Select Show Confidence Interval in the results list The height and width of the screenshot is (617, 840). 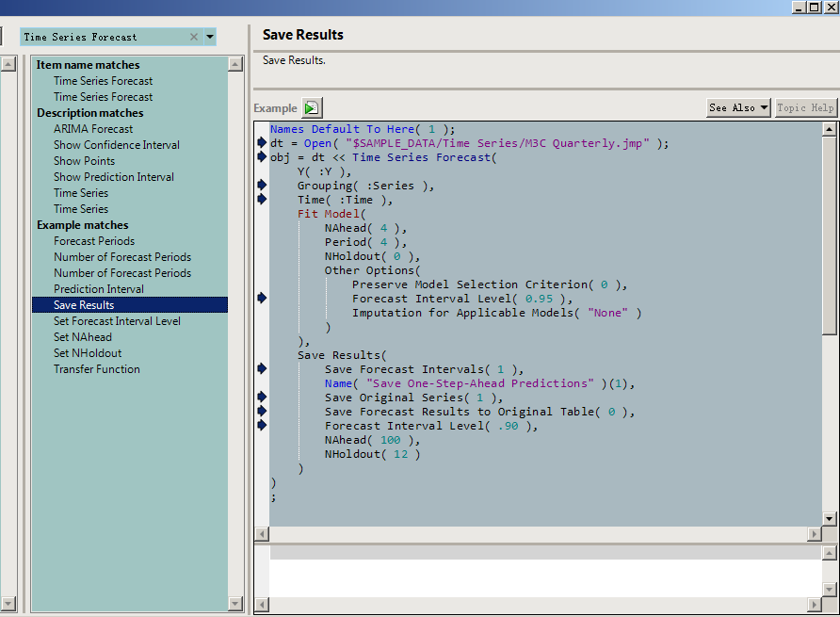click(117, 145)
